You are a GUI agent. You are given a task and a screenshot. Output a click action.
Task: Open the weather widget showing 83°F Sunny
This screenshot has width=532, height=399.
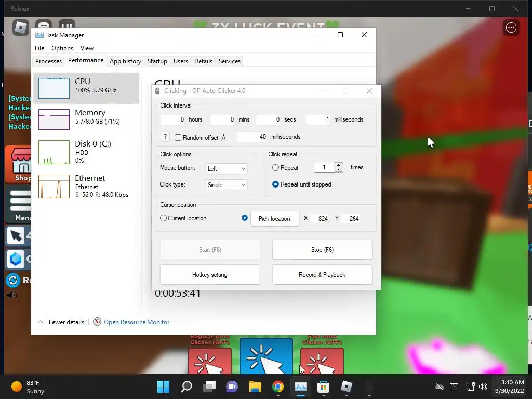(x=28, y=387)
